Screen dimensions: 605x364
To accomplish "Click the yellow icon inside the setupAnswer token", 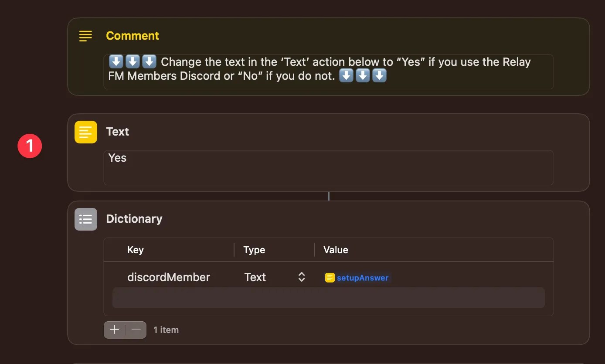I will tap(330, 277).
